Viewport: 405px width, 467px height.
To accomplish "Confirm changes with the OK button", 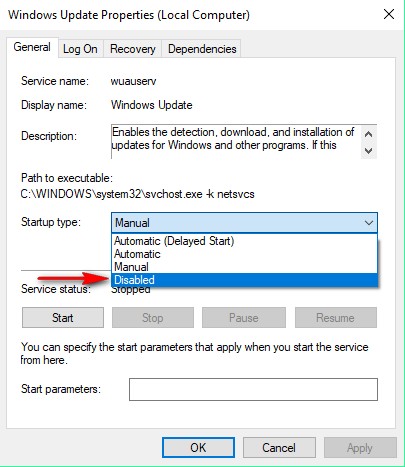I will tap(198, 448).
